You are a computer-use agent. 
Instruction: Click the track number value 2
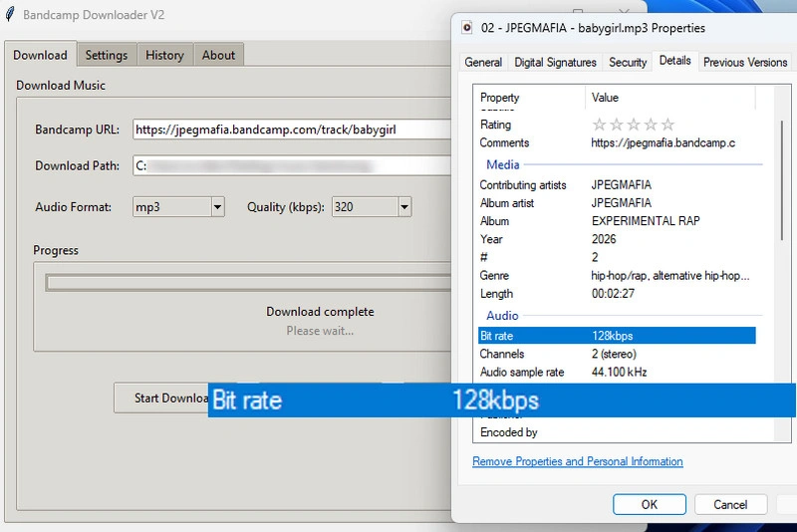click(x=595, y=257)
